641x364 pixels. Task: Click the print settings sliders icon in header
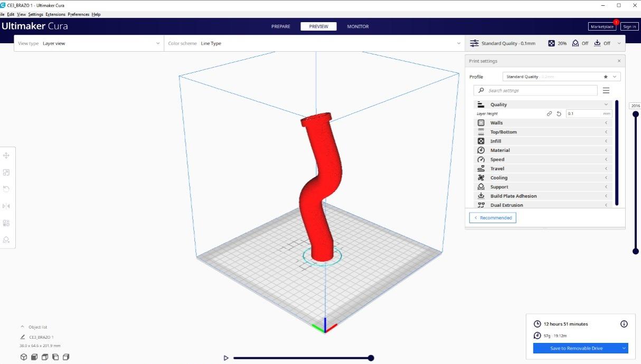click(x=474, y=43)
